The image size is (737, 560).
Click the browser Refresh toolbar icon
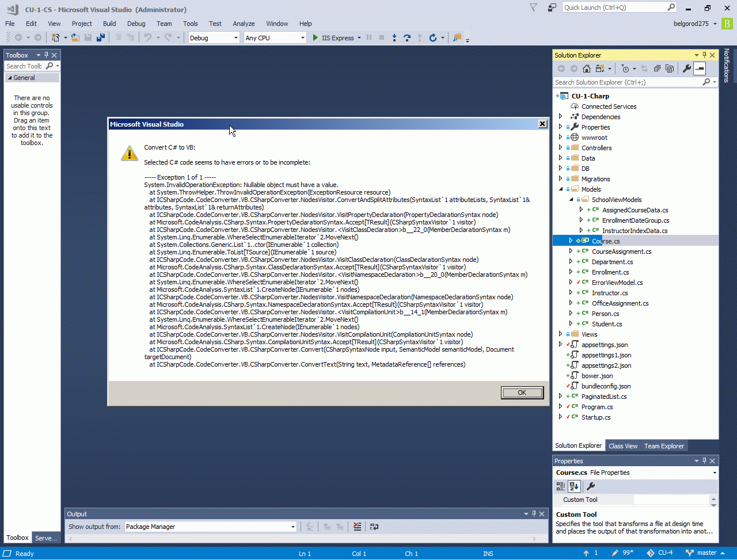(x=433, y=37)
